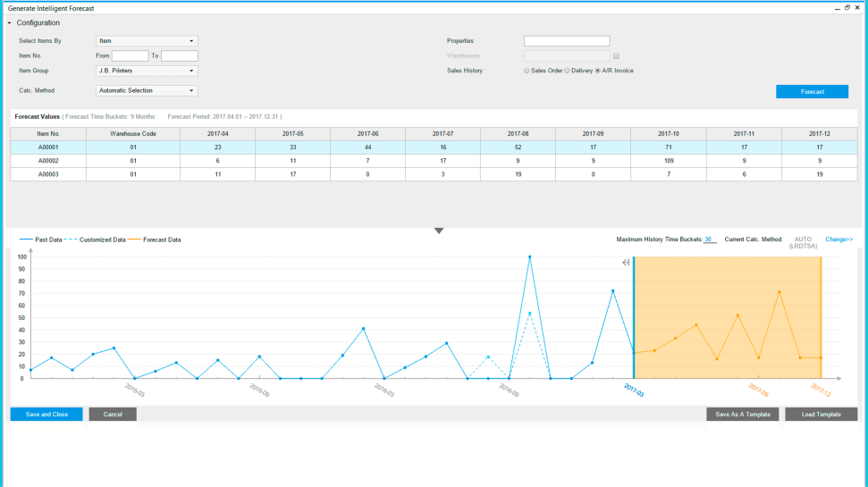The width and height of the screenshot is (868, 487).
Task: Toggle Forecast Data legend line
Action: (x=136, y=239)
